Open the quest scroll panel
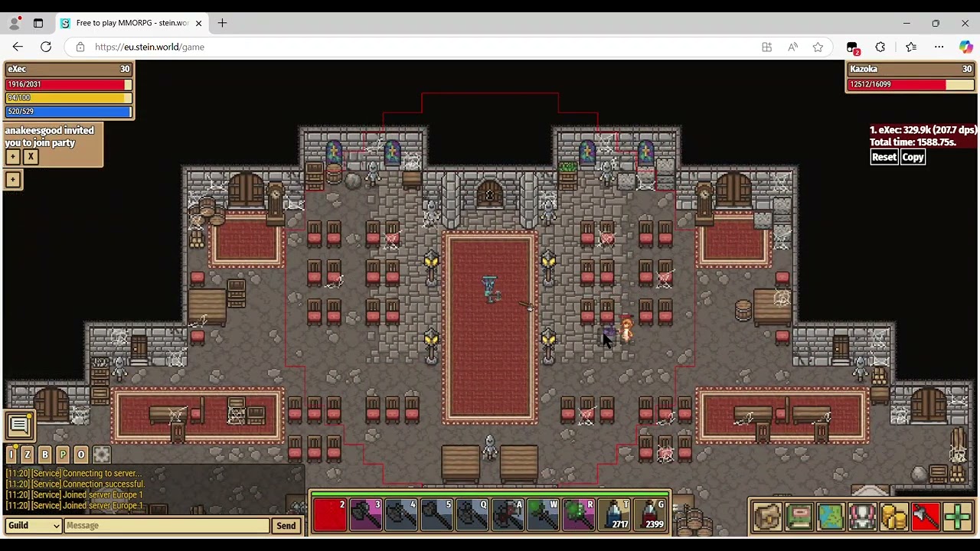The image size is (980, 551). tap(767, 517)
